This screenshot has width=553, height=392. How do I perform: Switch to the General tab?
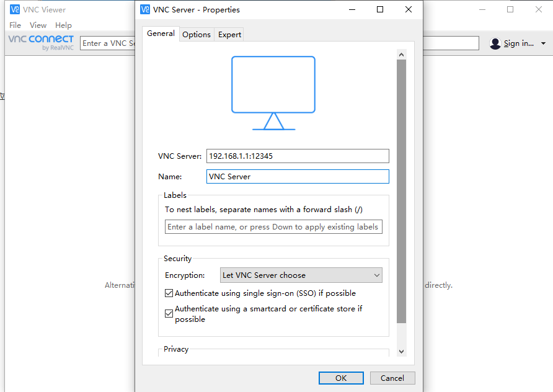[x=161, y=33]
